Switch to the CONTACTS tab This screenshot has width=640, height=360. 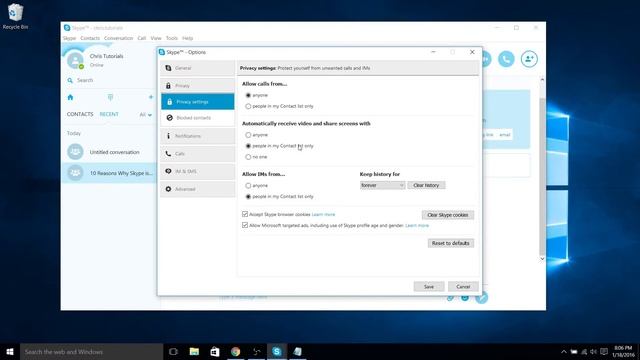point(80,114)
